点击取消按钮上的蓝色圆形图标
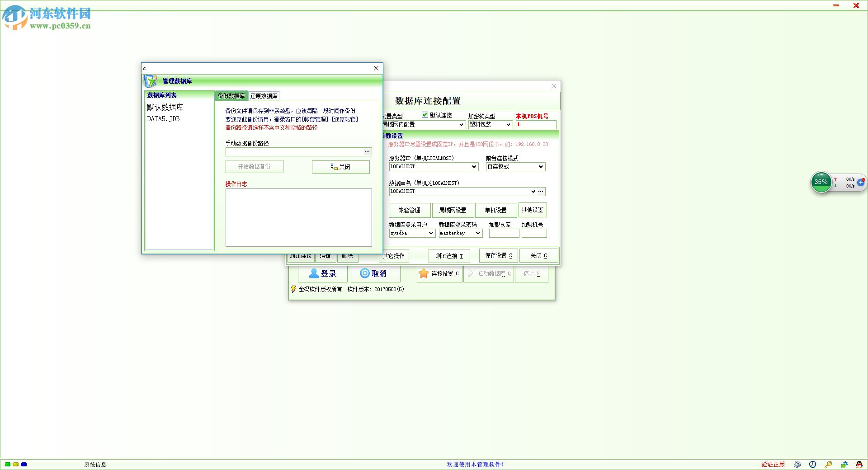Image resolution: width=868 pixels, height=470 pixels. click(364, 273)
